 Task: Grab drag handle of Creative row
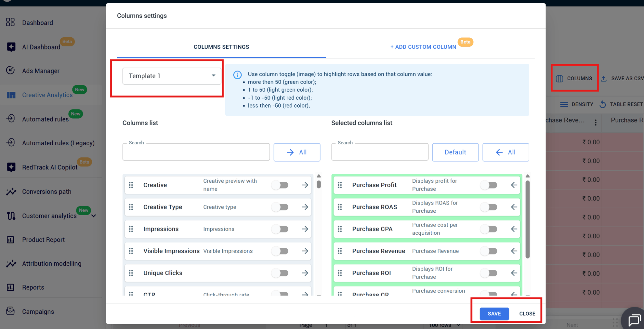131,185
